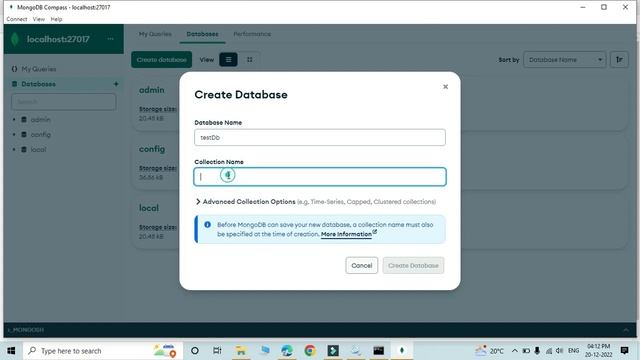
Task: Click the plus icon next to Databases
Action: 116,84
